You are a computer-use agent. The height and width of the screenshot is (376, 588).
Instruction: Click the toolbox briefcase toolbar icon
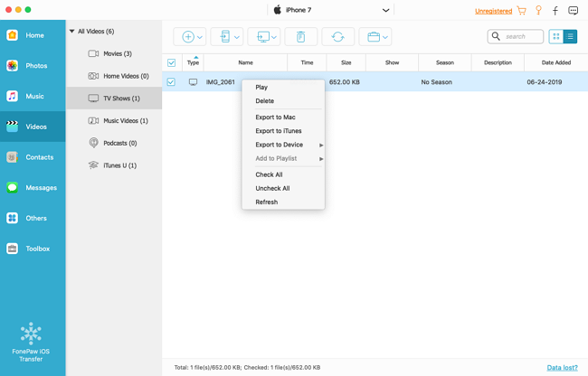(374, 37)
